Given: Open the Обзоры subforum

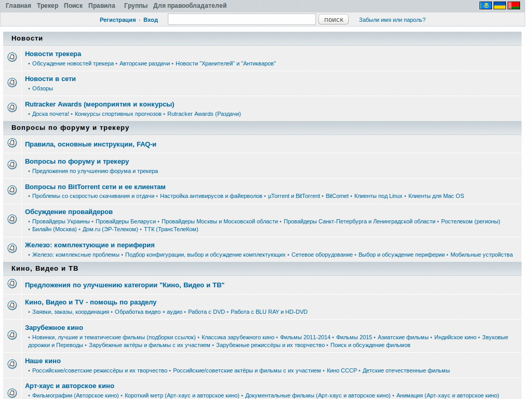Looking at the screenshot, I should (43, 88).
